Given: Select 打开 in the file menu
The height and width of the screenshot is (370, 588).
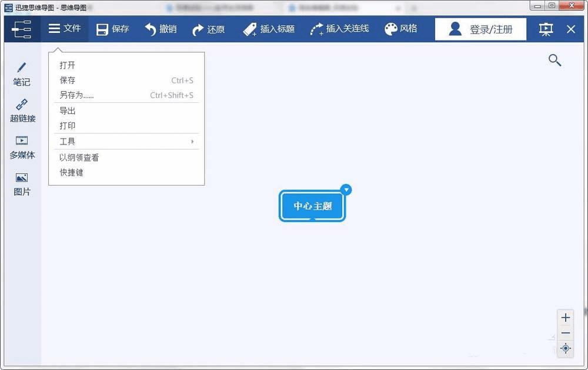Looking at the screenshot, I should pyautogui.click(x=126, y=65).
